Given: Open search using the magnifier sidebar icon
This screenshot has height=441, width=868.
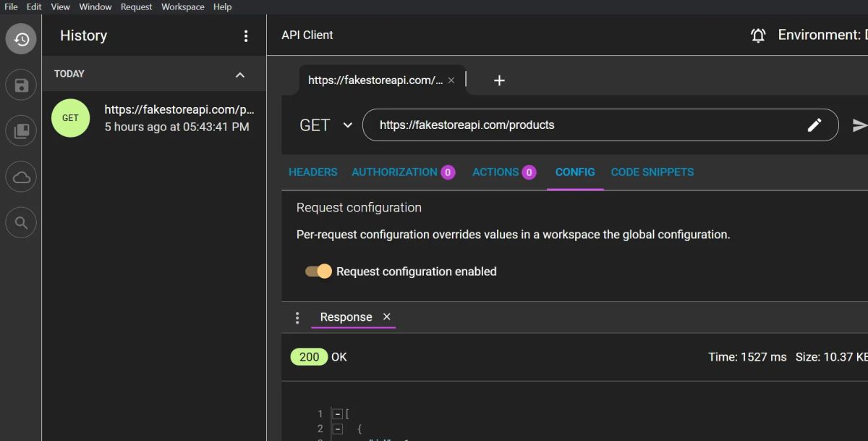Looking at the screenshot, I should (20, 222).
